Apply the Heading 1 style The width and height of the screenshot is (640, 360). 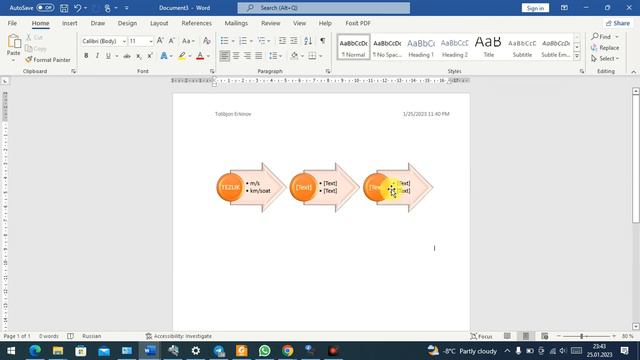click(x=421, y=47)
